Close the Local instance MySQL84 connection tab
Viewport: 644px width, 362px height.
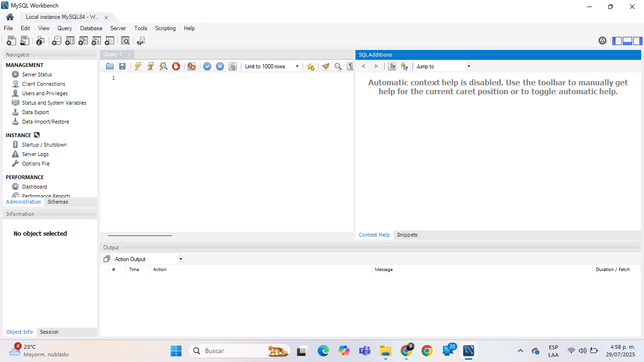(106, 17)
